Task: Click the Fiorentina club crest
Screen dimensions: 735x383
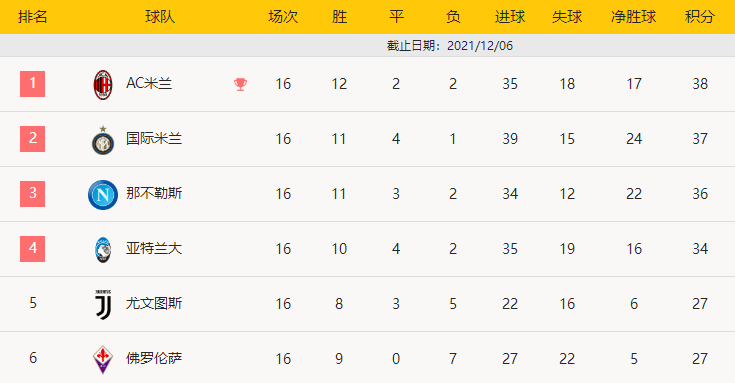Action: (103, 360)
